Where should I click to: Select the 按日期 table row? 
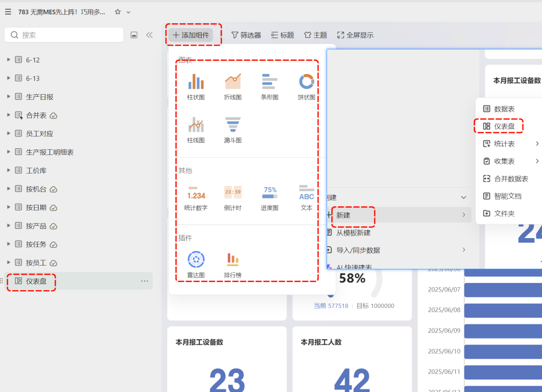click(78, 207)
